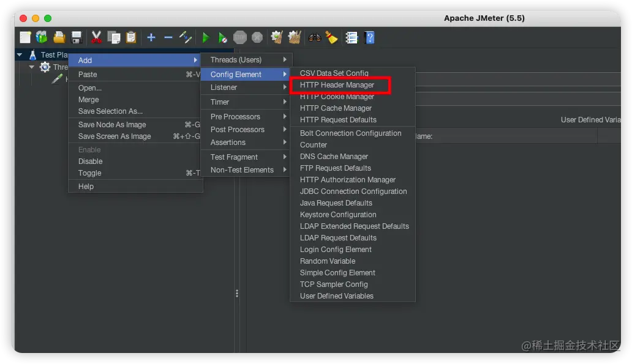Select Open... in the context menu
The width and height of the screenshot is (632, 364).
[x=135, y=87]
